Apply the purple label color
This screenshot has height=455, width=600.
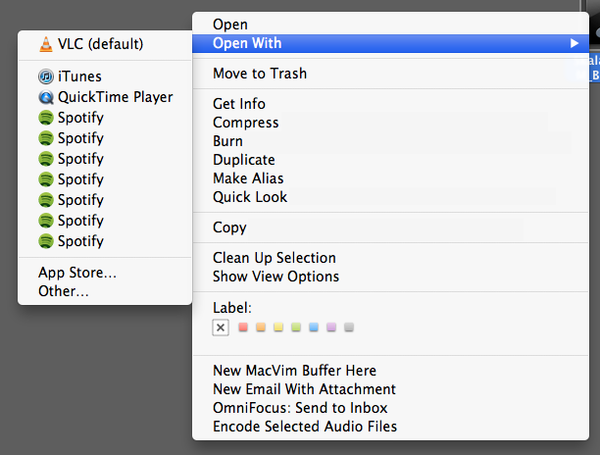[331, 327]
